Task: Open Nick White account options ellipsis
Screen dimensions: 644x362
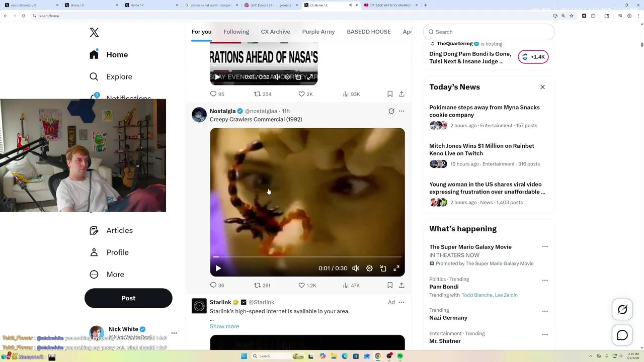Action: click(x=174, y=333)
